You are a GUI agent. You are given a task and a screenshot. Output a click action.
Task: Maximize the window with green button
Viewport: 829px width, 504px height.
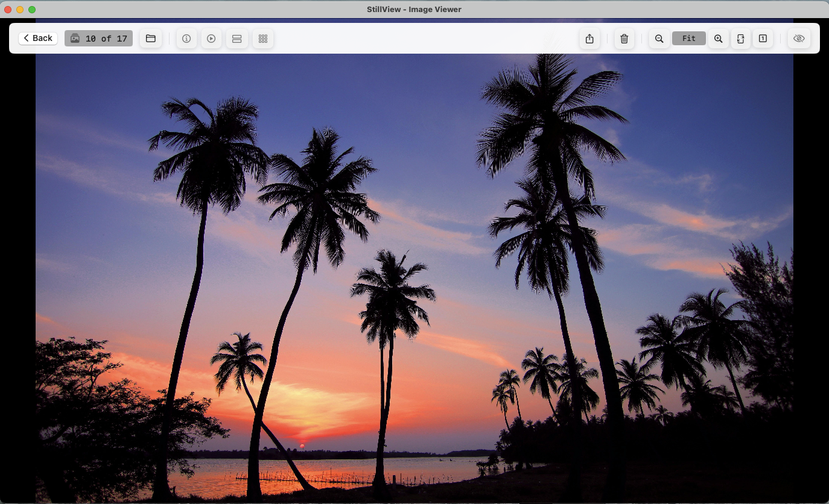[x=32, y=10]
